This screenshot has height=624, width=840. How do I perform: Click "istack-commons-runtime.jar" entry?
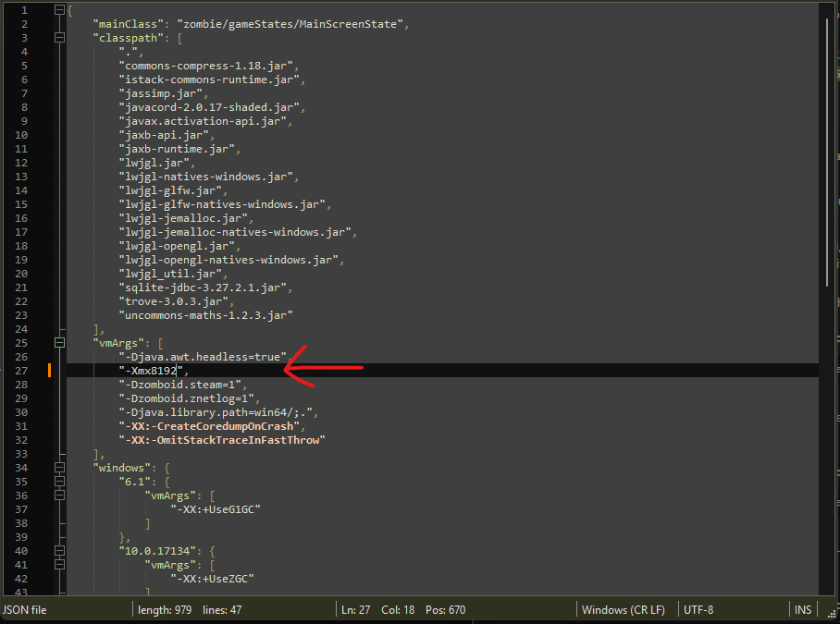tap(209, 80)
